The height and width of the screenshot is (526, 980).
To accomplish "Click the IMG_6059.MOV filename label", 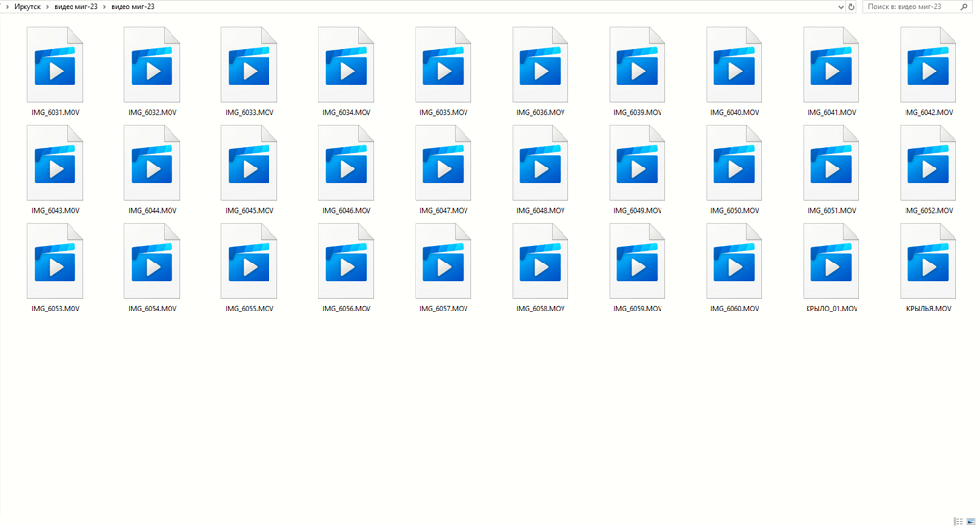I will tap(637, 309).
